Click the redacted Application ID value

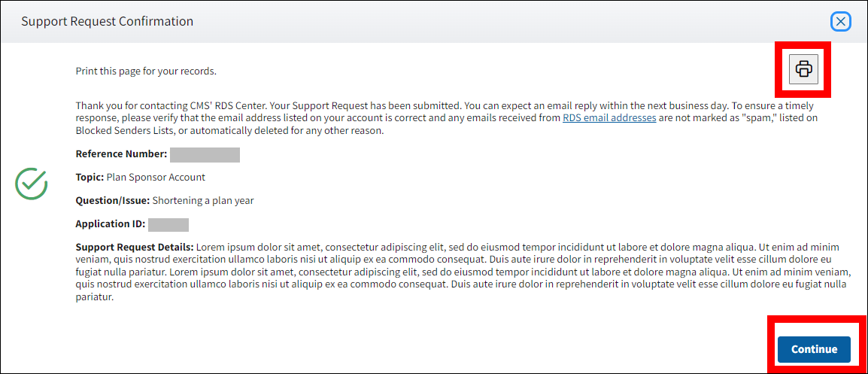[168, 224]
